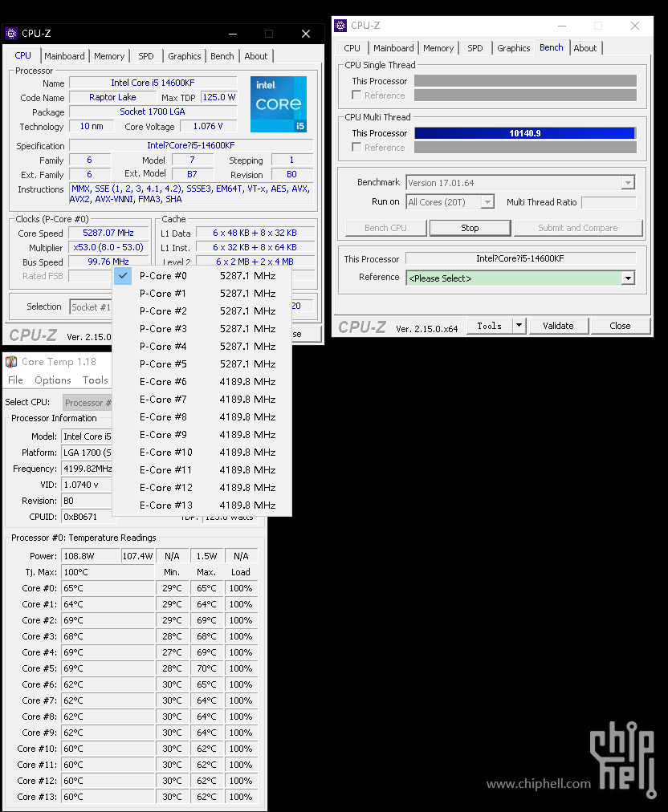The height and width of the screenshot is (812, 668).
Task: Click the Intel Core i5 logo badge
Action: point(279,104)
